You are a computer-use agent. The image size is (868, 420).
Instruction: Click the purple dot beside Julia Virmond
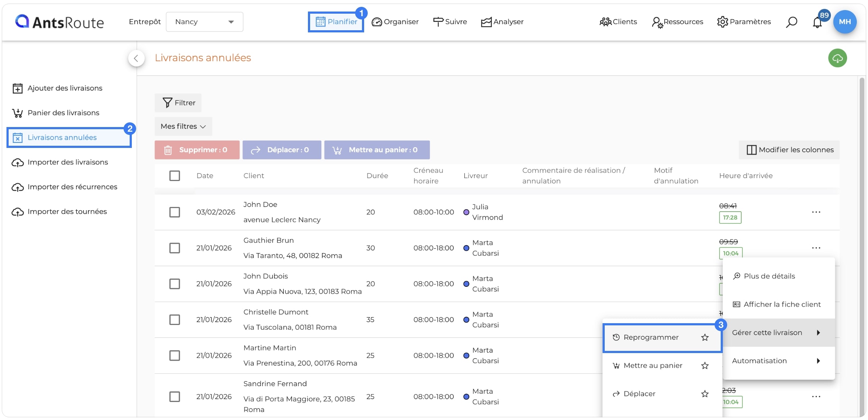(x=466, y=212)
